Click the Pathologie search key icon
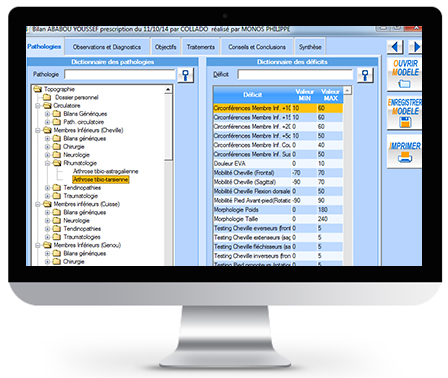This screenshot has height=378, width=448. tap(185, 75)
